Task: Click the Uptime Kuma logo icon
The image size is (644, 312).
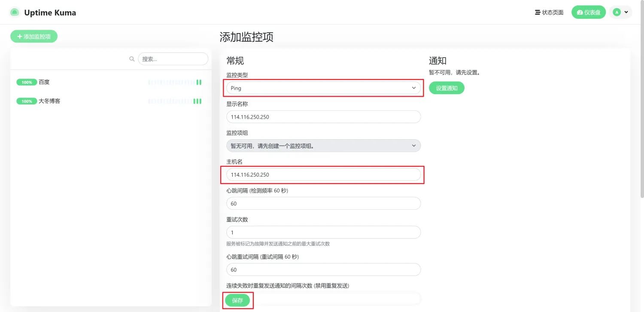Action: coord(15,12)
